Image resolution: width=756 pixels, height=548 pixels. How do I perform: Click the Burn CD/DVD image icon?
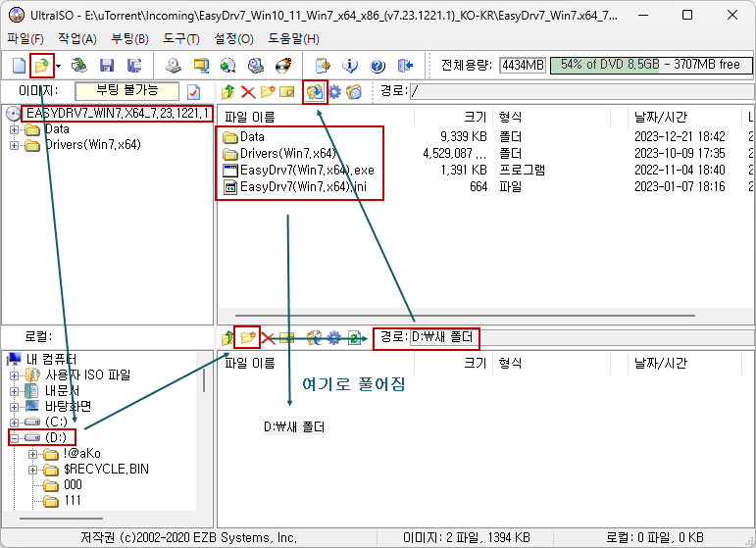[283, 65]
